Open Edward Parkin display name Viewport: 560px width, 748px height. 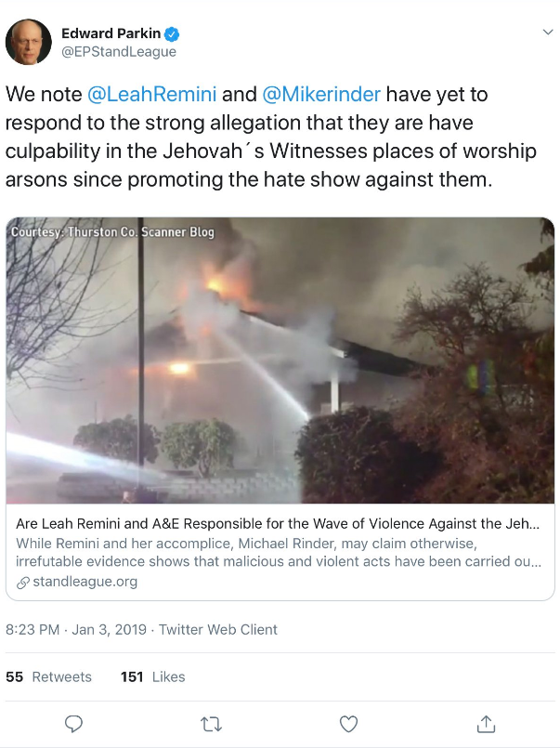(111, 33)
